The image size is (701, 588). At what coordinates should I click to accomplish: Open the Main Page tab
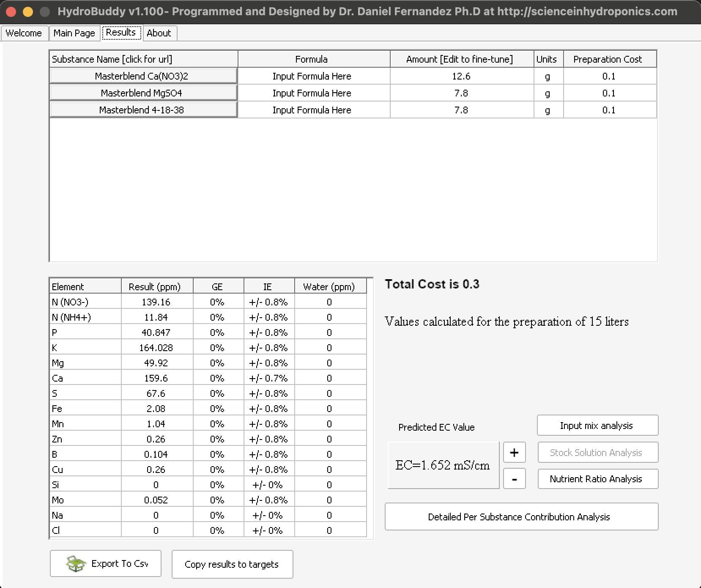pos(74,33)
